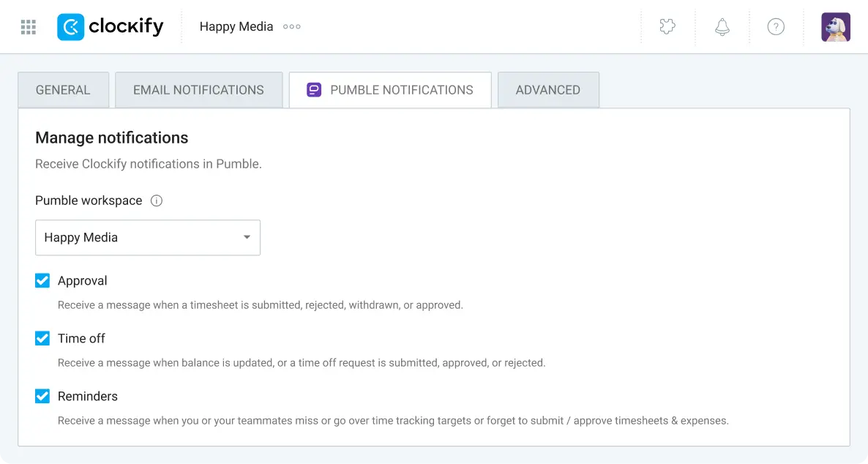Click the Clockify logo
This screenshot has width=868, height=464.
click(x=111, y=26)
